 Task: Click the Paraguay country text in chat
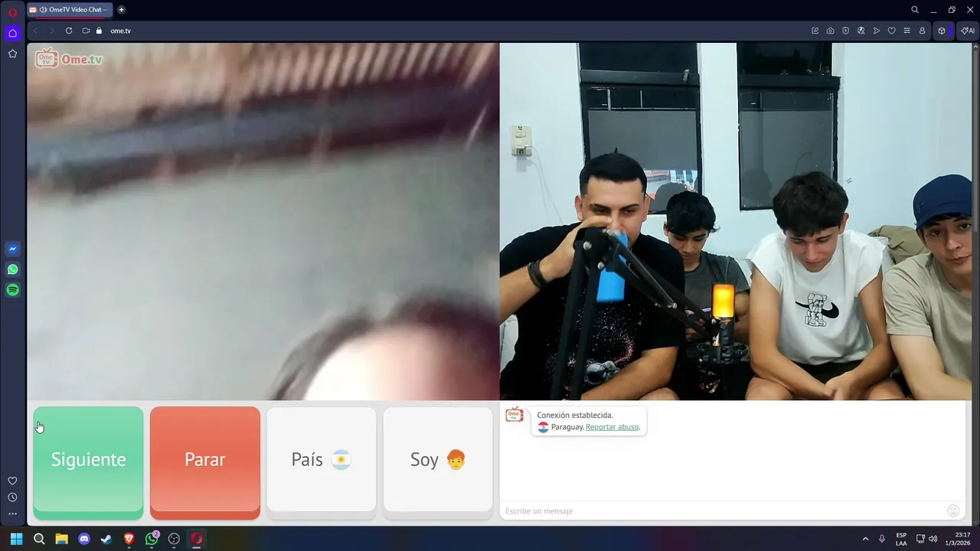tap(567, 427)
